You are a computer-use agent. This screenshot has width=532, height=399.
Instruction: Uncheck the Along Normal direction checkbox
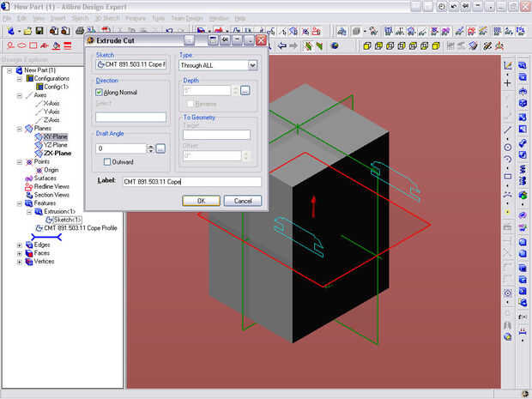[x=100, y=92]
